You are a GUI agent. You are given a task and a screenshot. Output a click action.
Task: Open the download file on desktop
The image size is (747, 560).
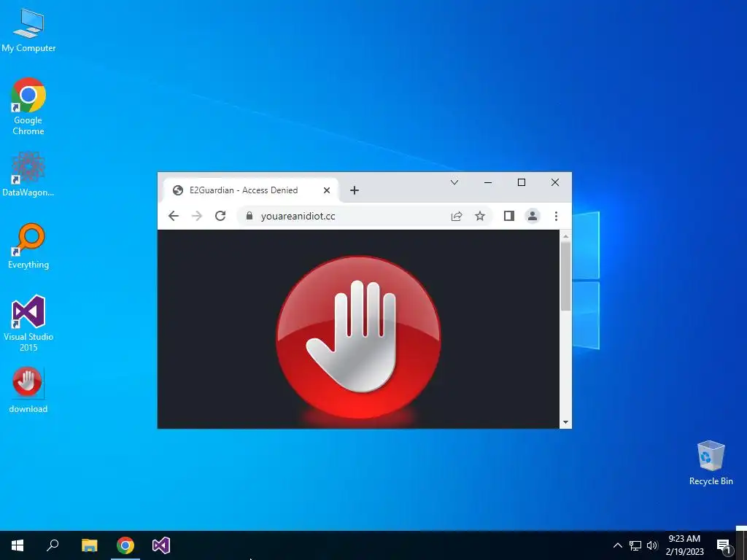click(x=28, y=390)
